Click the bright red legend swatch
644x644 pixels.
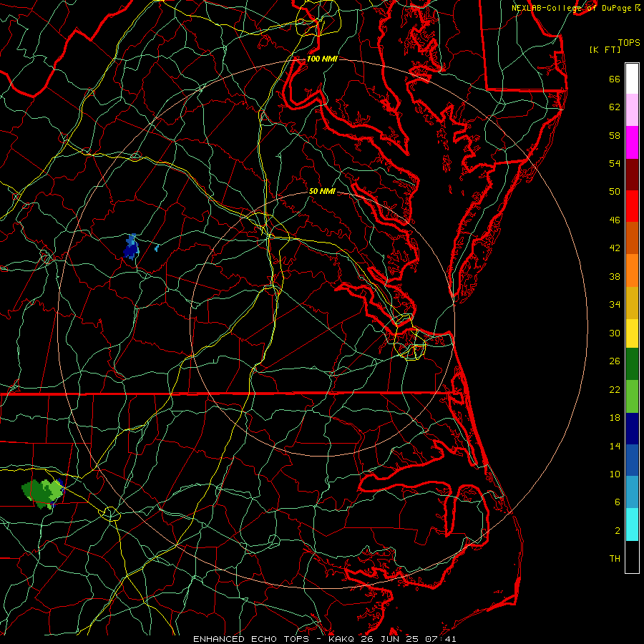coord(632,206)
